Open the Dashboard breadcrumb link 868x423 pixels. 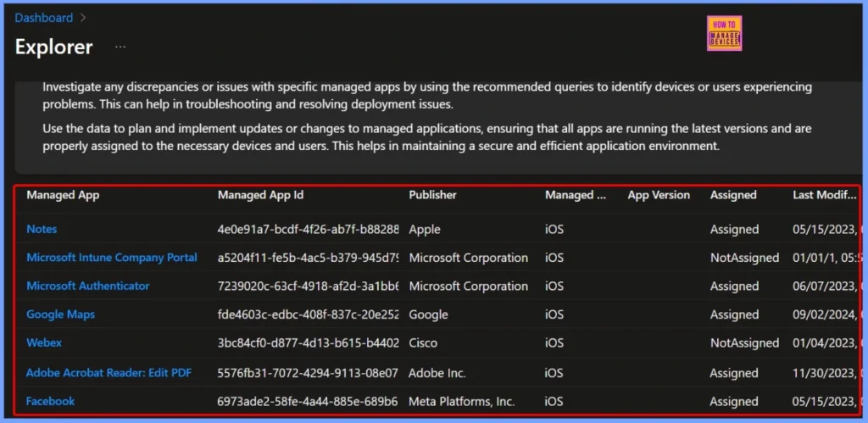coord(44,18)
